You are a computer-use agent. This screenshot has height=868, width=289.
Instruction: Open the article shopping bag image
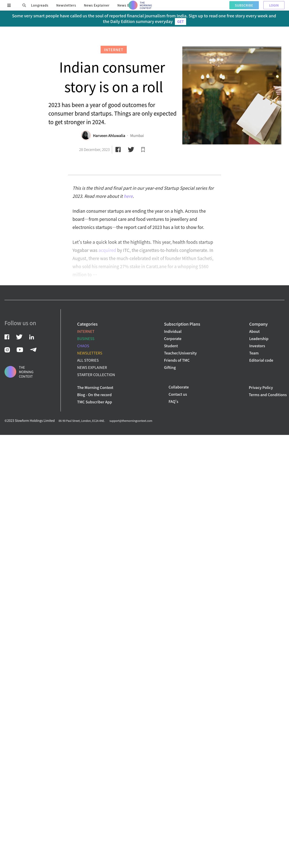pyautogui.click(x=232, y=95)
